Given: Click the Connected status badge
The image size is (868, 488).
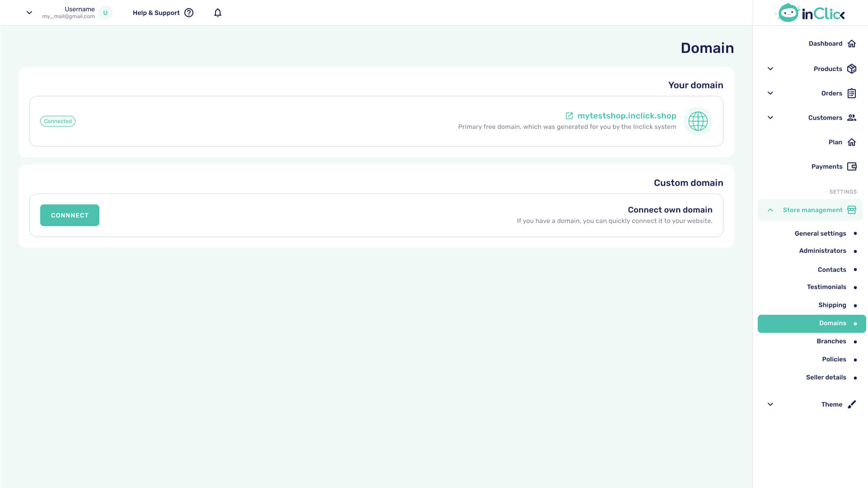Looking at the screenshot, I should 58,121.
